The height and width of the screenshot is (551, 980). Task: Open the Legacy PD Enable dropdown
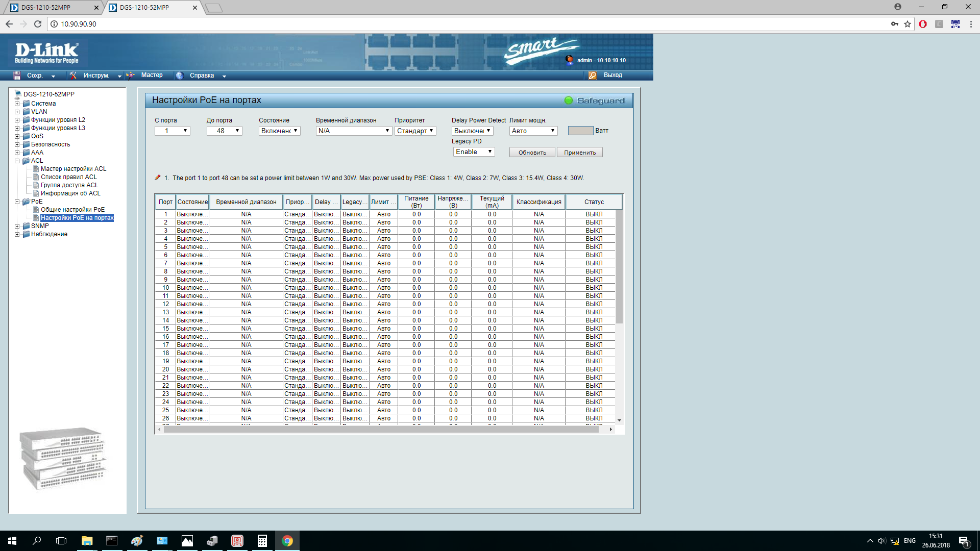(x=474, y=152)
